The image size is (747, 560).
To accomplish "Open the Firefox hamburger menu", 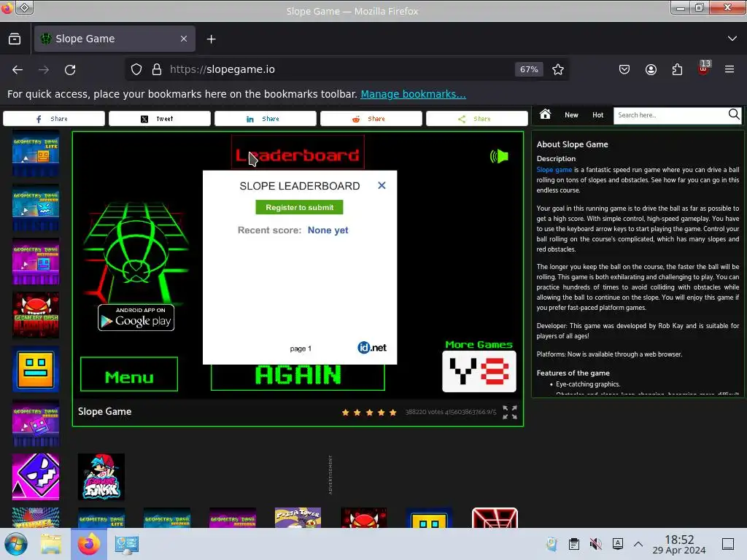I will [729, 69].
